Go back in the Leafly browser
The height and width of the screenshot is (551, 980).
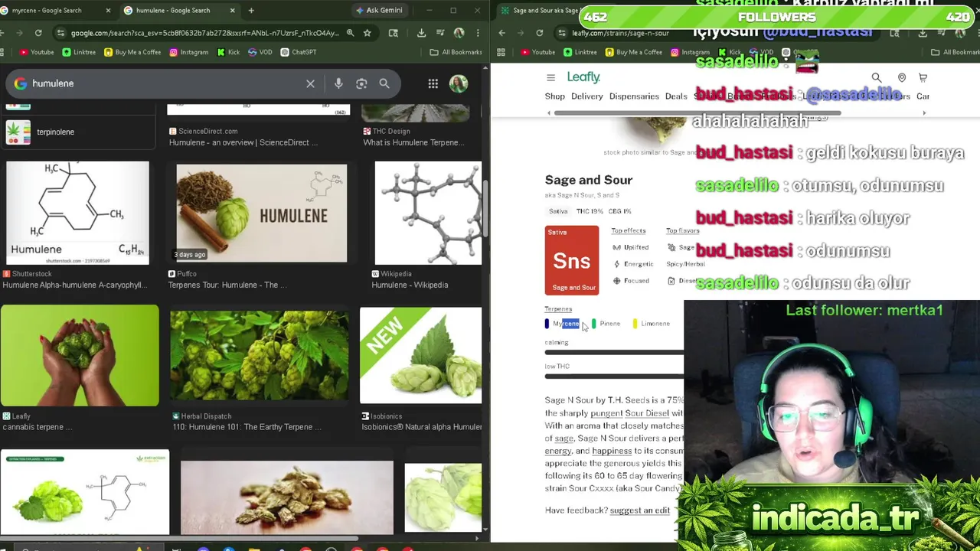(502, 33)
